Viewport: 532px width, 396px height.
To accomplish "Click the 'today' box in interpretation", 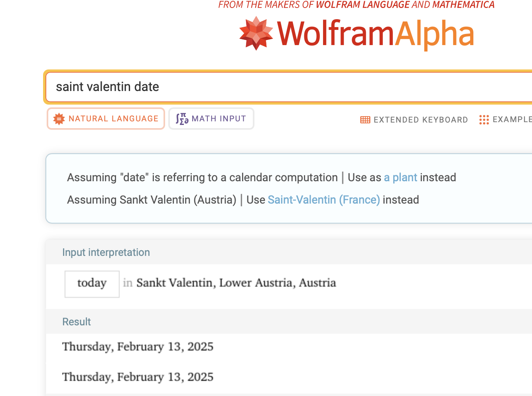I will [x=92, y=283].
